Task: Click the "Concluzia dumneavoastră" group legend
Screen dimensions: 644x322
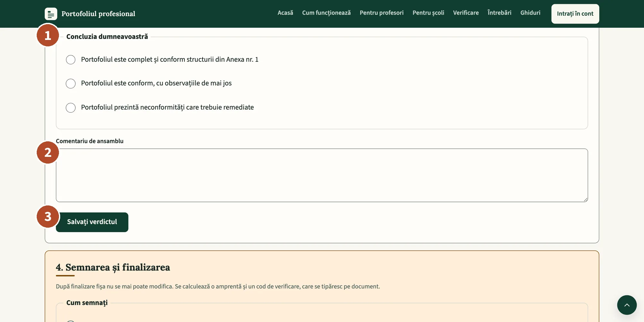Action: pos(107,37)
